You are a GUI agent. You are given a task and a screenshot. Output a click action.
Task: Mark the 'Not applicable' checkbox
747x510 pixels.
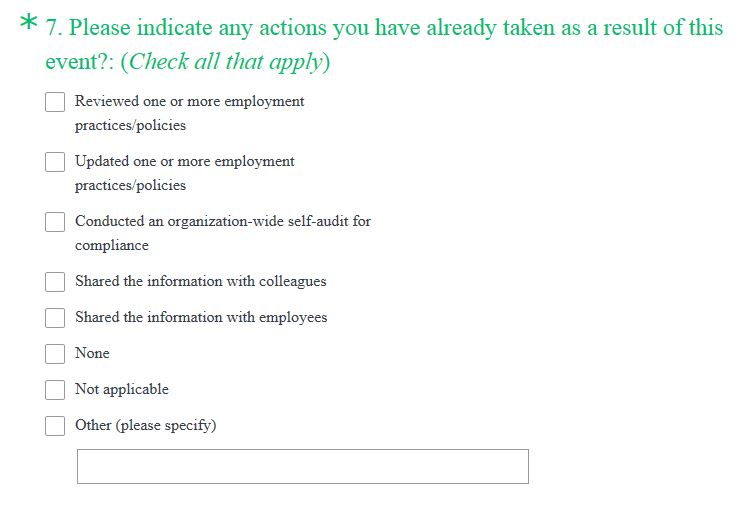[x=55, y=390]
